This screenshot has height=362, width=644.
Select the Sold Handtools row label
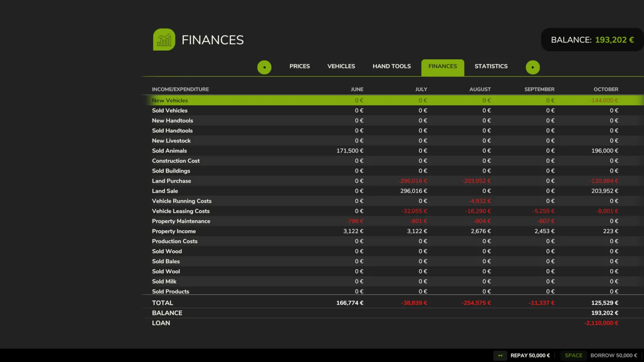[x=172, y=131]
